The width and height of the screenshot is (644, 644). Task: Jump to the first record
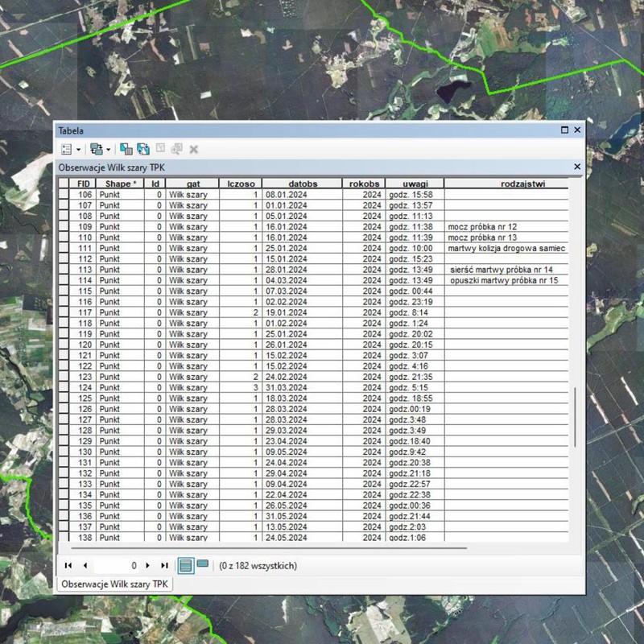pyautogui.click(x=68, y=566)
